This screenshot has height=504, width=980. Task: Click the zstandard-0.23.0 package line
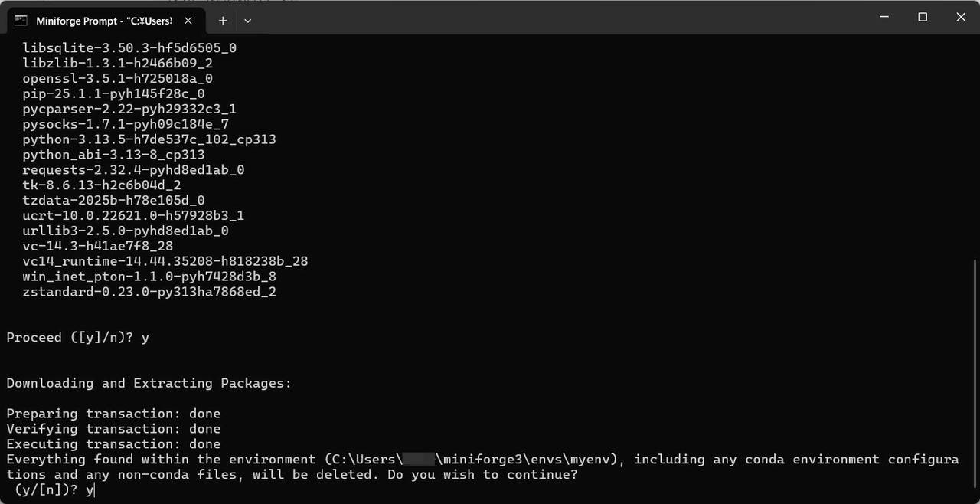[x=149, y=292]
